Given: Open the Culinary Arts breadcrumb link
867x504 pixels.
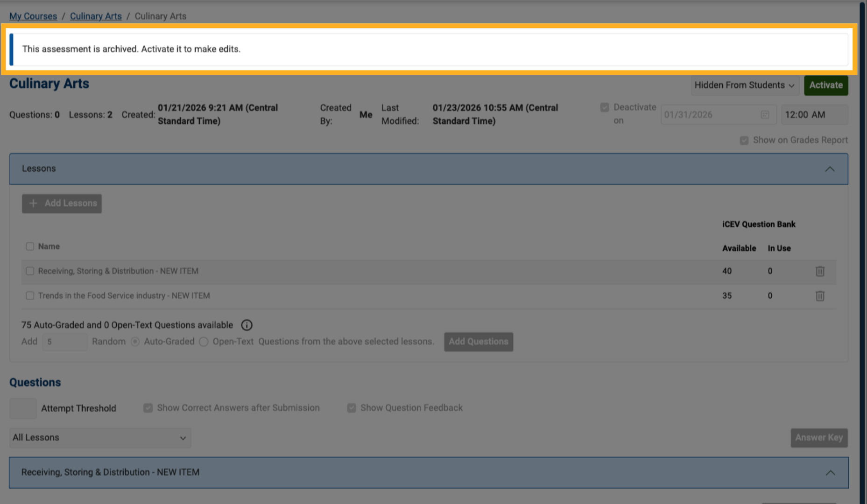Looking at the screenshot, I should click(x=96, y=16).
